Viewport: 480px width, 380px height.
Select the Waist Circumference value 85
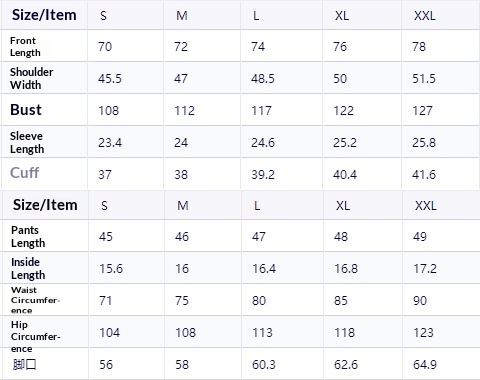[341, 301]
